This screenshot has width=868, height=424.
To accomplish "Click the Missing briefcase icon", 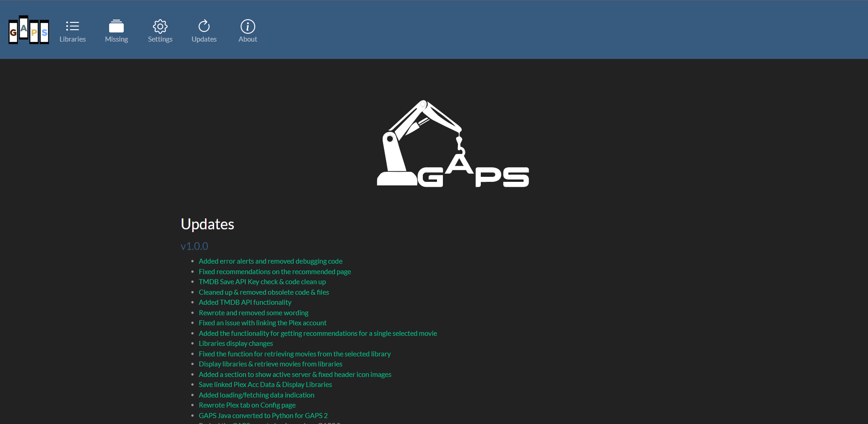I will pos(116,26).
